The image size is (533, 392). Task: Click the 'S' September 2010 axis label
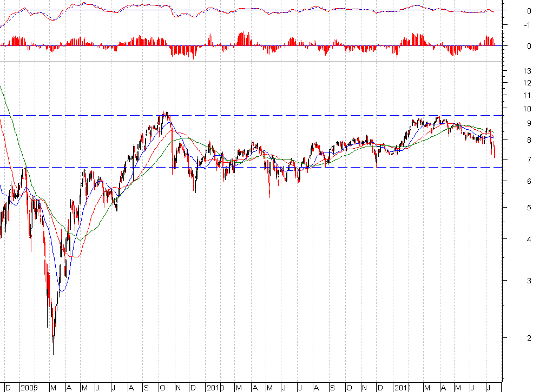[x=332, y=388]
